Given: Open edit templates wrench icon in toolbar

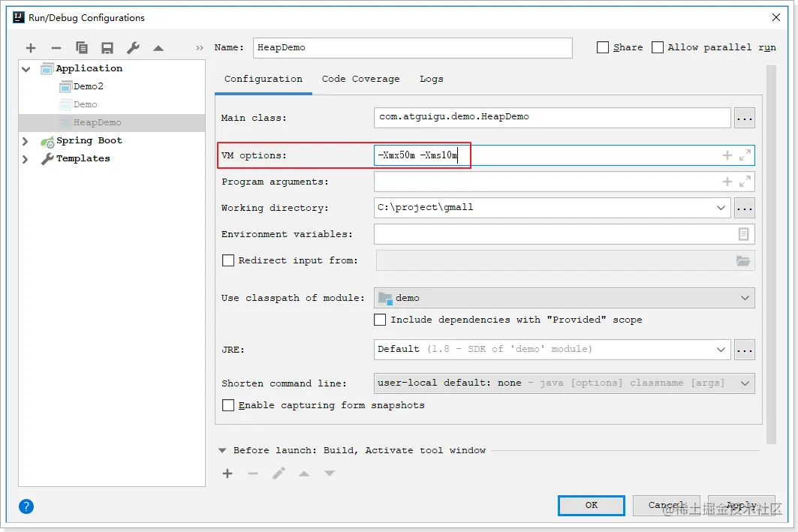Looking at the screenshot, I should (x=133, y=48).
